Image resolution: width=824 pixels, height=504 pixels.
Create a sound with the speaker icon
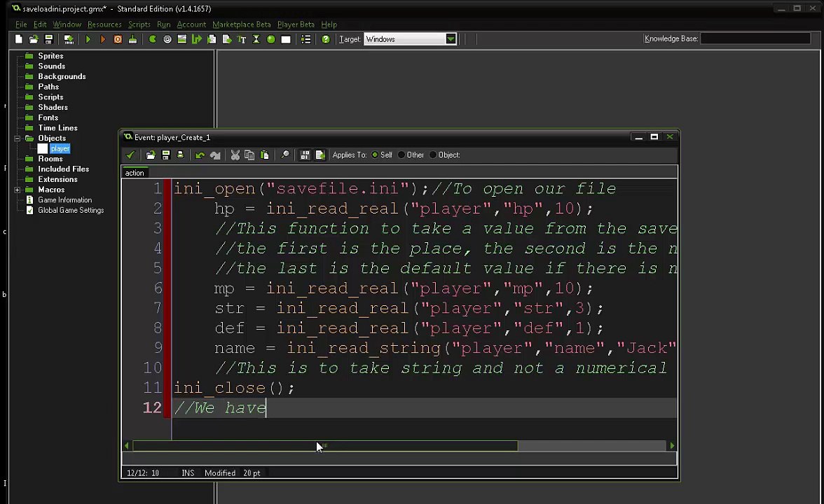(167, 39)
